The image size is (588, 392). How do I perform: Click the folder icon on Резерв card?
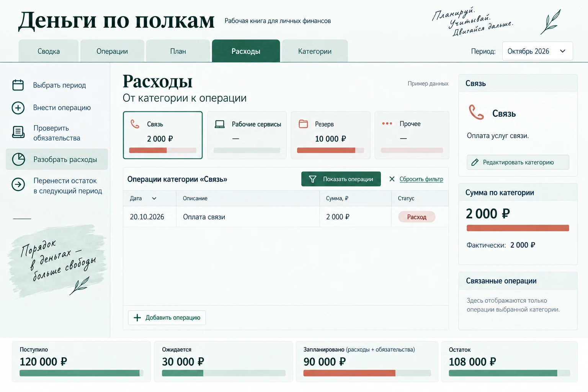[x=303, y=124]
